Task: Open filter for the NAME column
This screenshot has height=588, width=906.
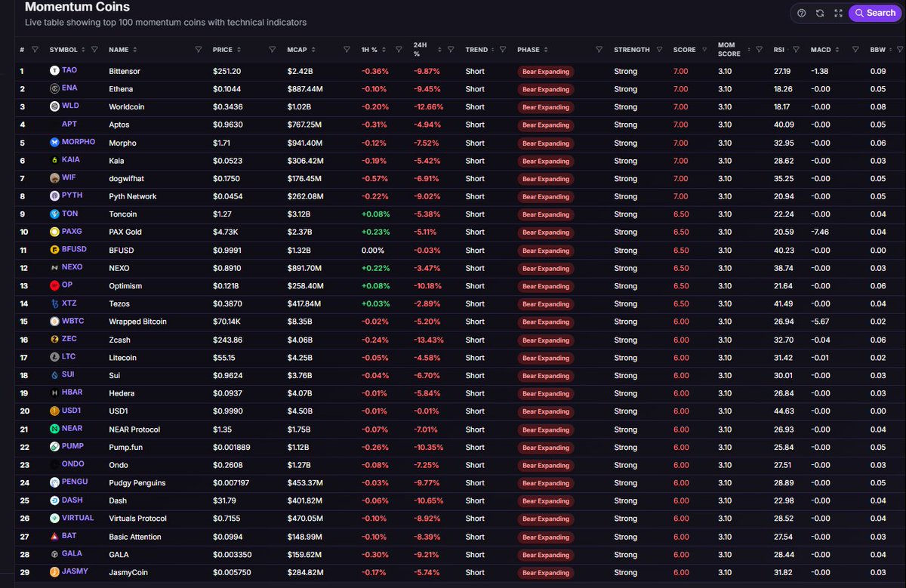Action: [198, 50]
